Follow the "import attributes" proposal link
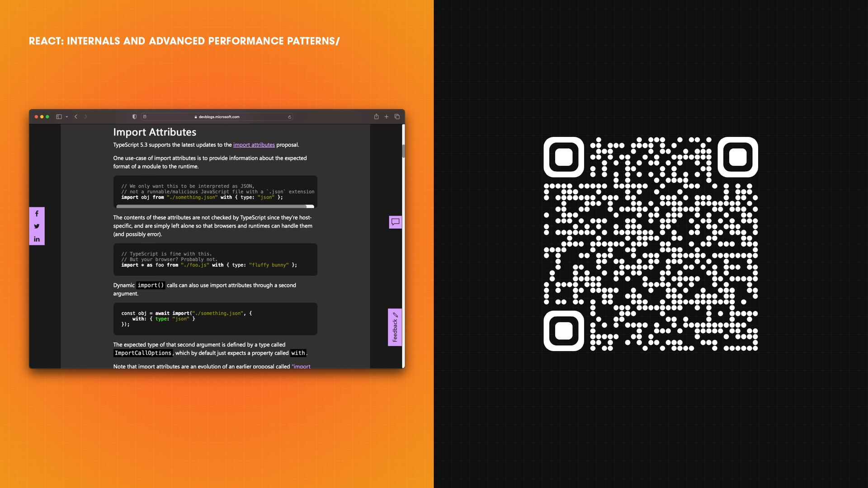 tap(254, 145)
